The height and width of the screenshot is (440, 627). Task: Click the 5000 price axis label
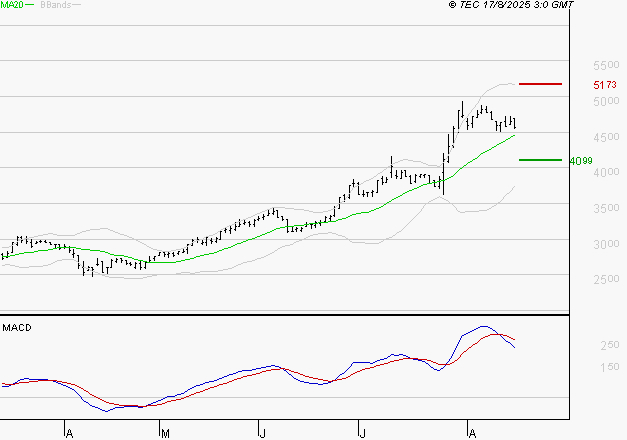[x=606, y=101]
